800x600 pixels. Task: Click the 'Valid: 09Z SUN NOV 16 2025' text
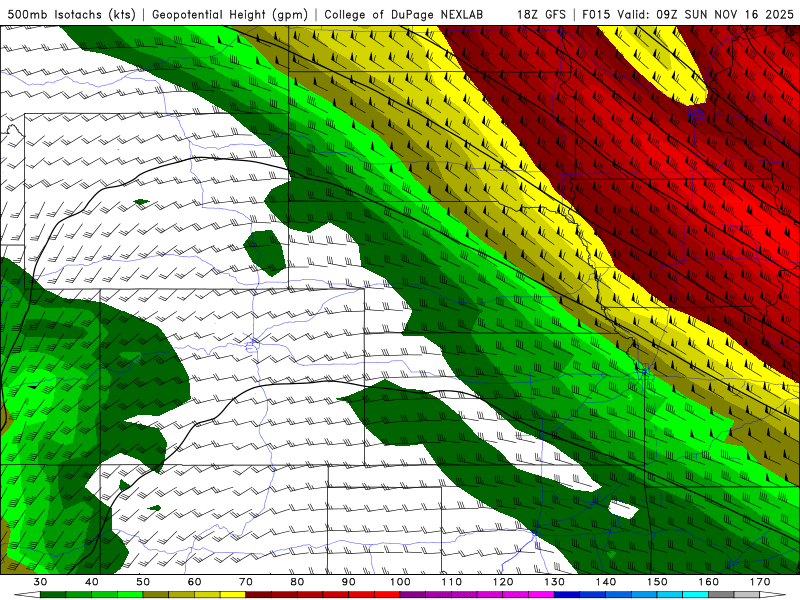coord(706,14)
